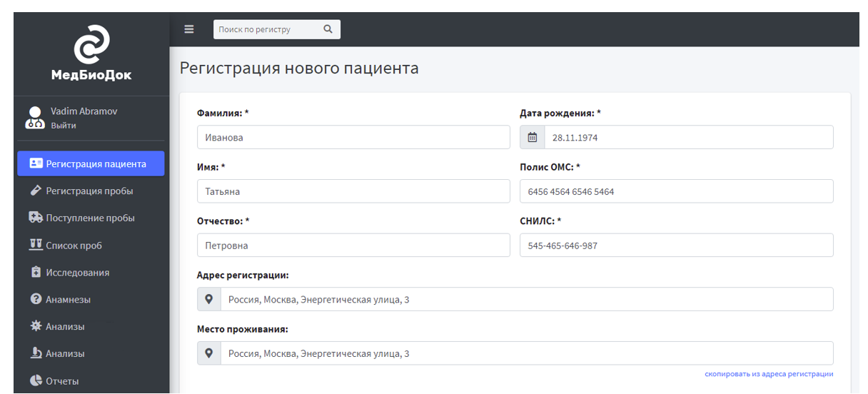Open Регистрация пациента in sidebar
Viewport: 868px width, 394px height.
pyautogui.click(x=91, y=163)
